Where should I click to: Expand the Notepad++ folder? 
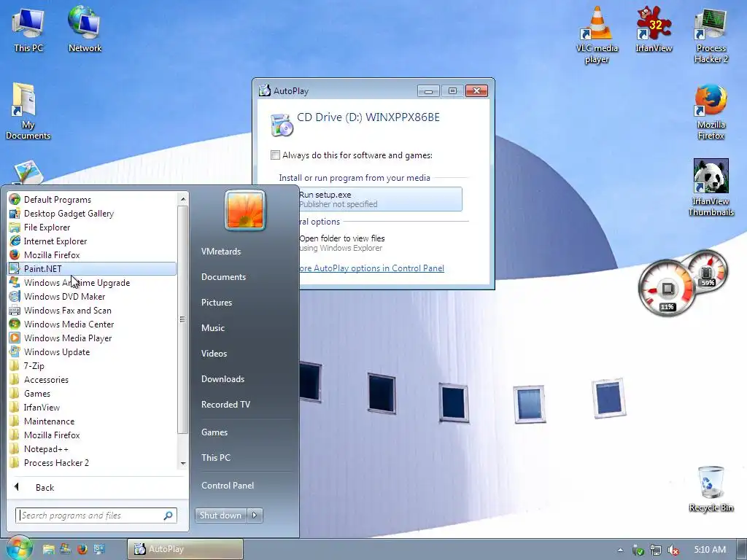93,448
